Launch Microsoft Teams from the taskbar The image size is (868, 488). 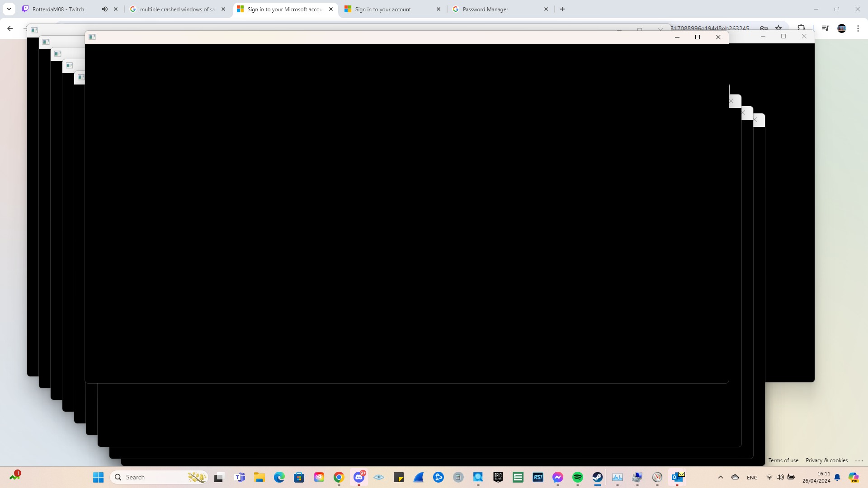click(x=240, y=477)
